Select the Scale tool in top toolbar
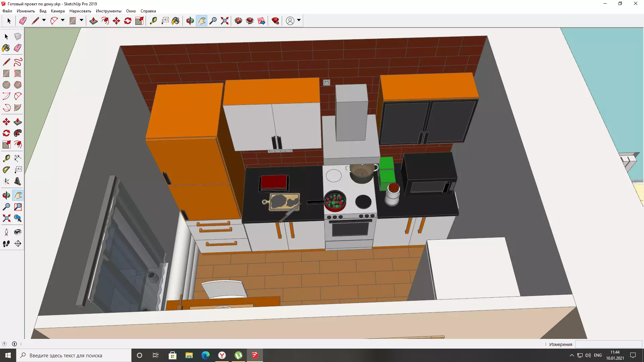This screenshot has width=644, height=362. pos(139,21)
